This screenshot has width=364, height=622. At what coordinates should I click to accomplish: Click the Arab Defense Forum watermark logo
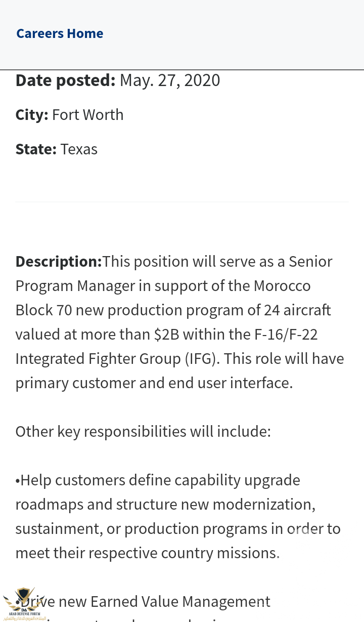click(x=23, y=603)
